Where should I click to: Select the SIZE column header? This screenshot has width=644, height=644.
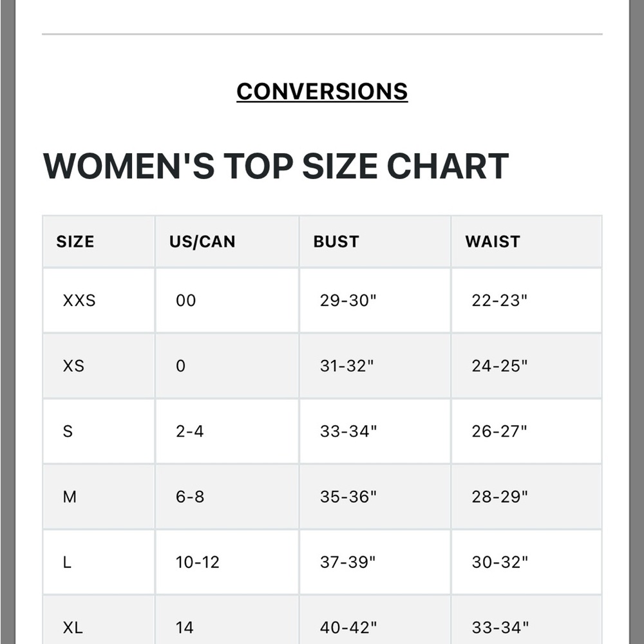(99, 241)
